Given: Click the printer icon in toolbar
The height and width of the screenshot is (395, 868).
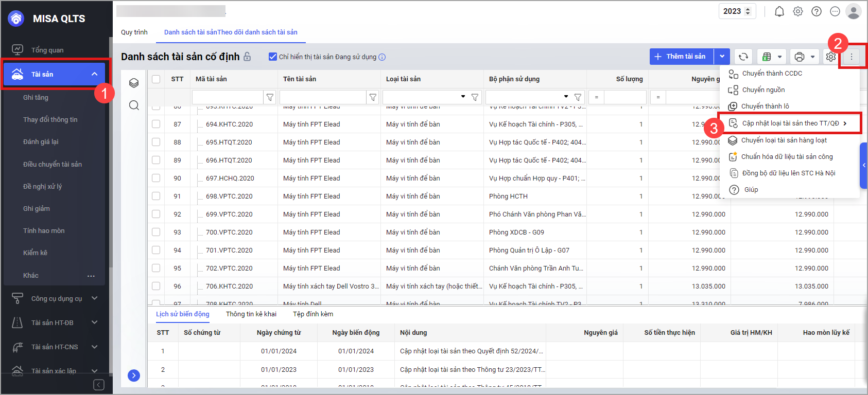Looking at the screenshot, I should point(799,57).
